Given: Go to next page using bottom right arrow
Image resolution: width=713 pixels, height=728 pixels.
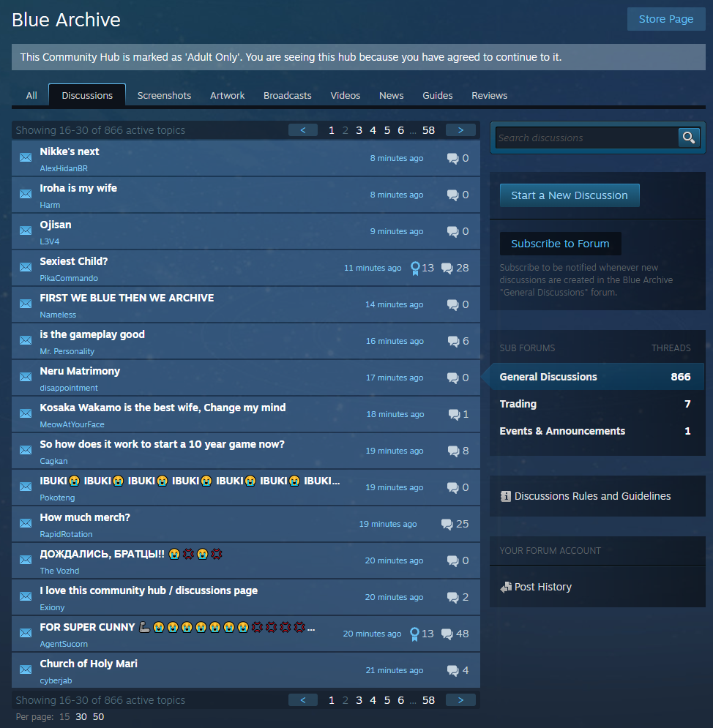Looking at the screenshot, I should (460, 700).
